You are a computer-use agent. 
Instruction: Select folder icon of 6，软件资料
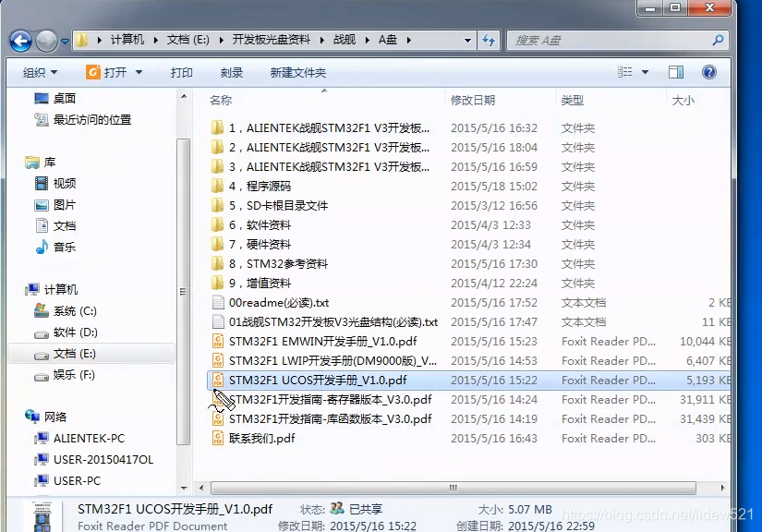coord(218,225)
